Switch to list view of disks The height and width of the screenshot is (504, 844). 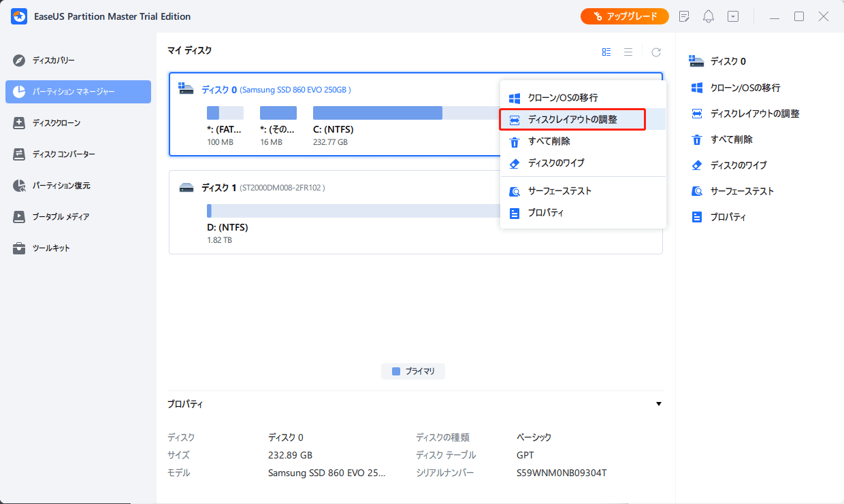click(x=628, y=52)
